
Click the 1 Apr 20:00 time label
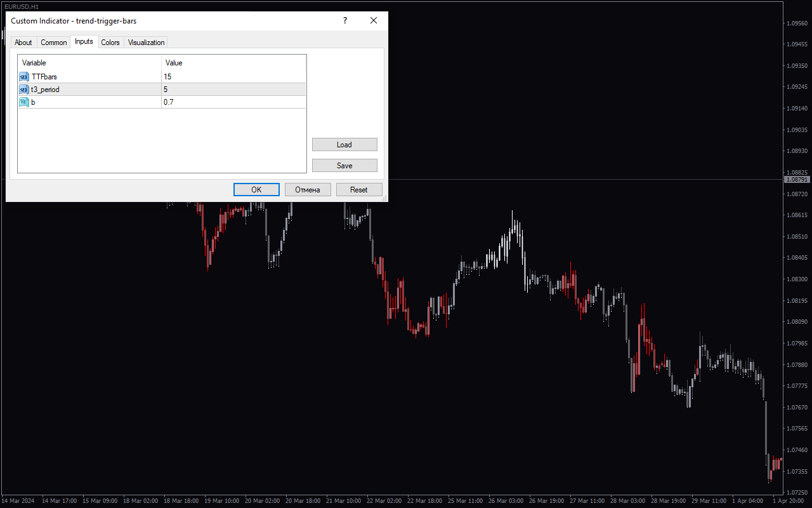coord(788,501)
